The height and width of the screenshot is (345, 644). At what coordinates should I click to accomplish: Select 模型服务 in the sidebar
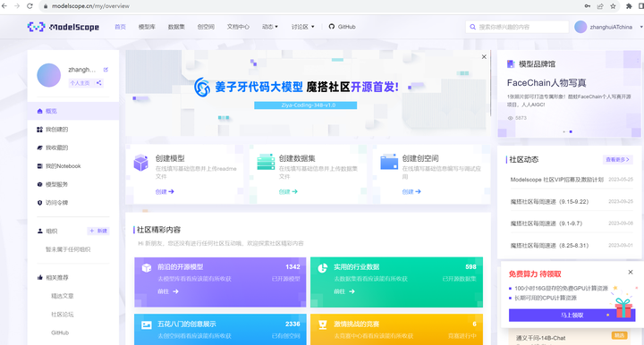[73, 184]
